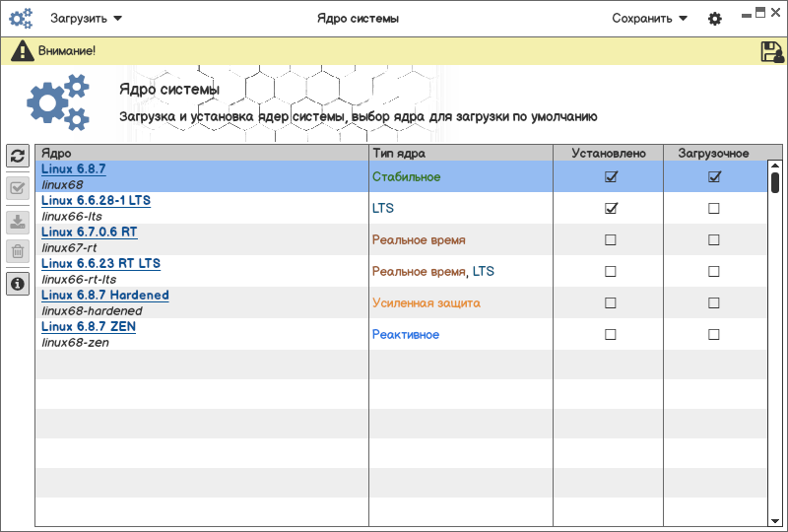Sort by the Ядро column header
This screenshot has height=532, width=788.
(x=202, y=153)
